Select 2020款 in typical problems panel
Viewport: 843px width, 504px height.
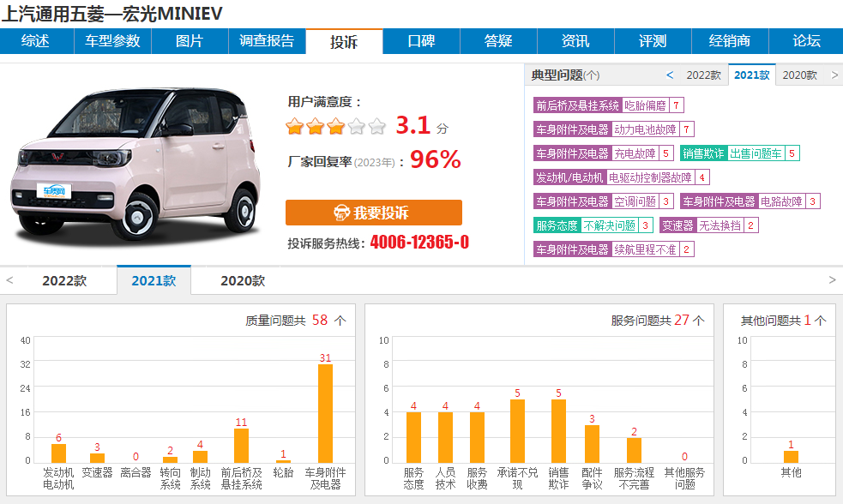[x=799, y=75]
